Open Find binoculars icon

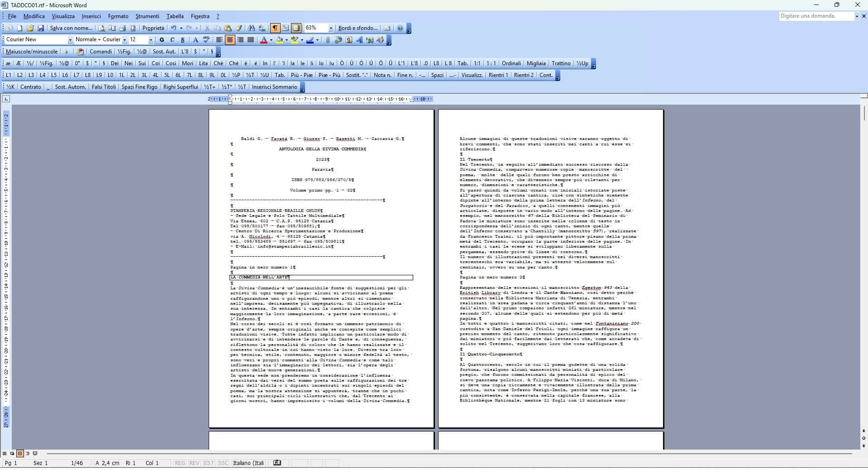[252, 28]
